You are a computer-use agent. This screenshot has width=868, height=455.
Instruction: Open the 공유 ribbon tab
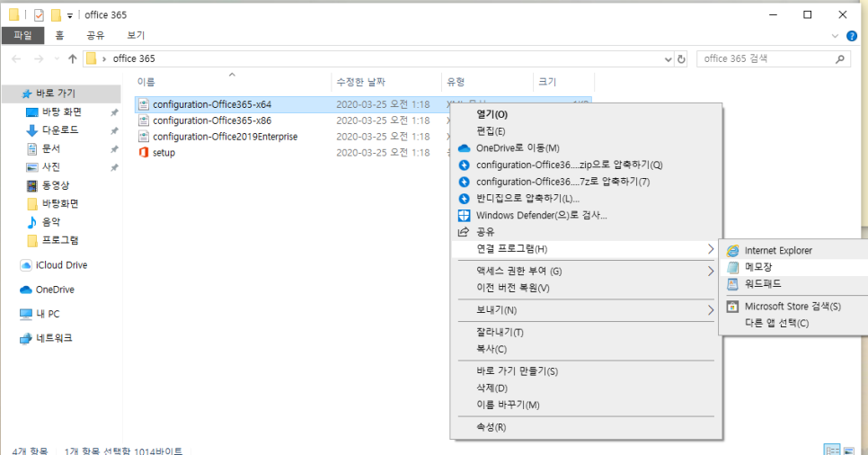pos(95,35)
